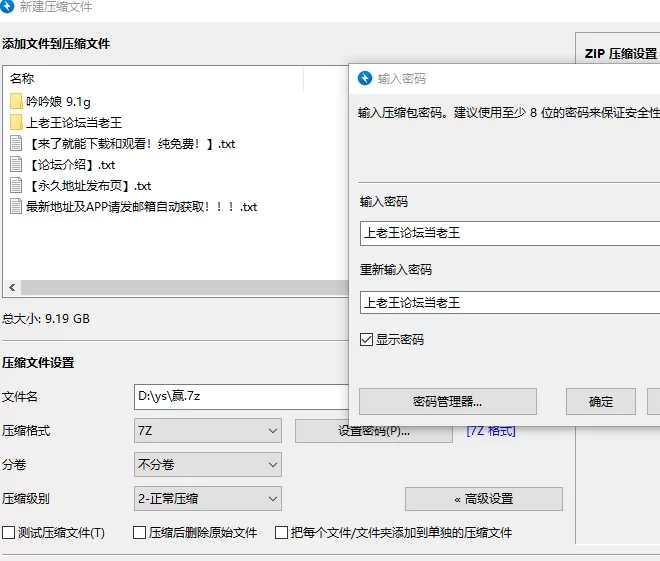Select the 上老王论坛当老王 folder icon
660x561 pixels.
pyautogui.click(x=16, y=122)
